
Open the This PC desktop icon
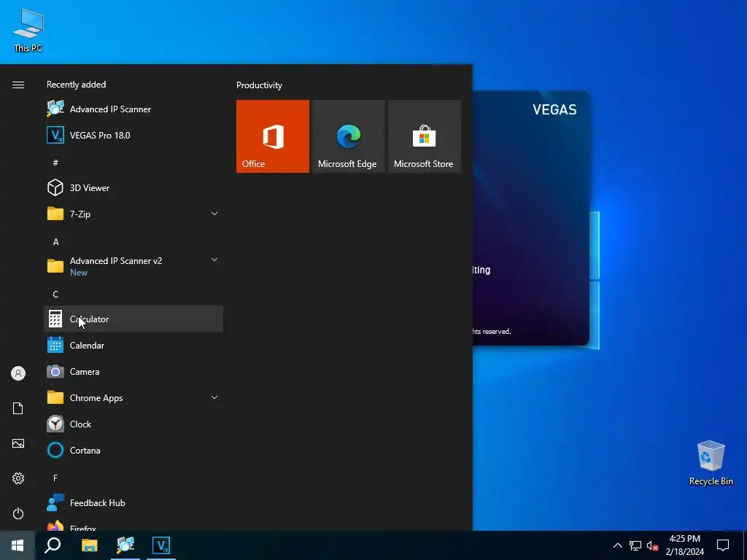tap(28, 31)
